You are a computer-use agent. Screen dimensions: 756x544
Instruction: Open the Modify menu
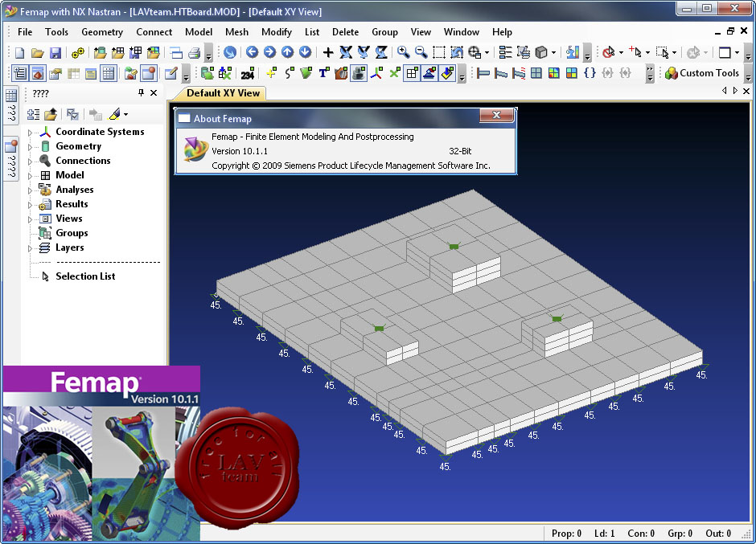coord(277,32)
